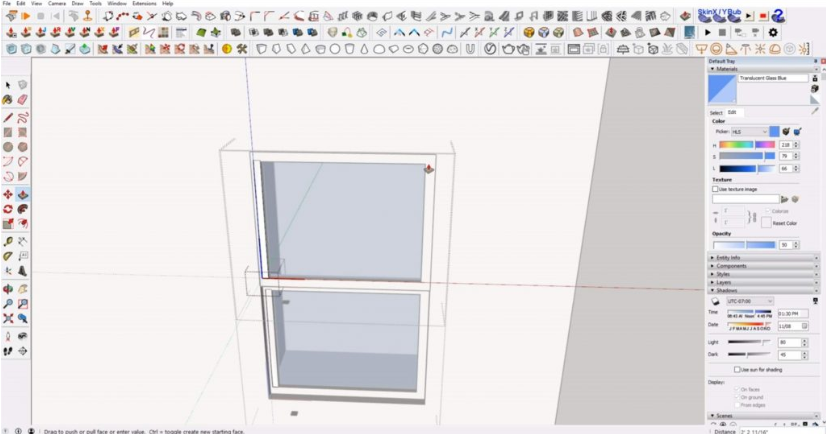The image size is (826, 434).
Task: Select the Polygon drawing tool
Action: [x=23, y=147]
